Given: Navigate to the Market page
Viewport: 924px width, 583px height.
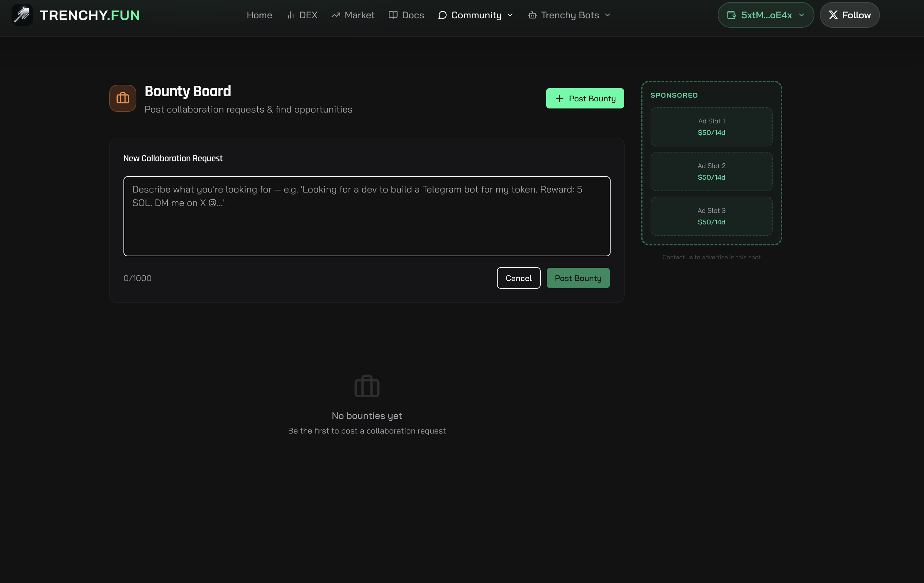Looking at the screenshot, I should point(353,15).
